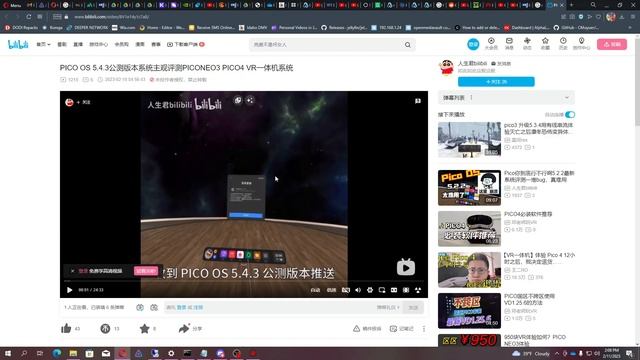
Task: Play the video with the player play button
Action: (x=69, y=290)
